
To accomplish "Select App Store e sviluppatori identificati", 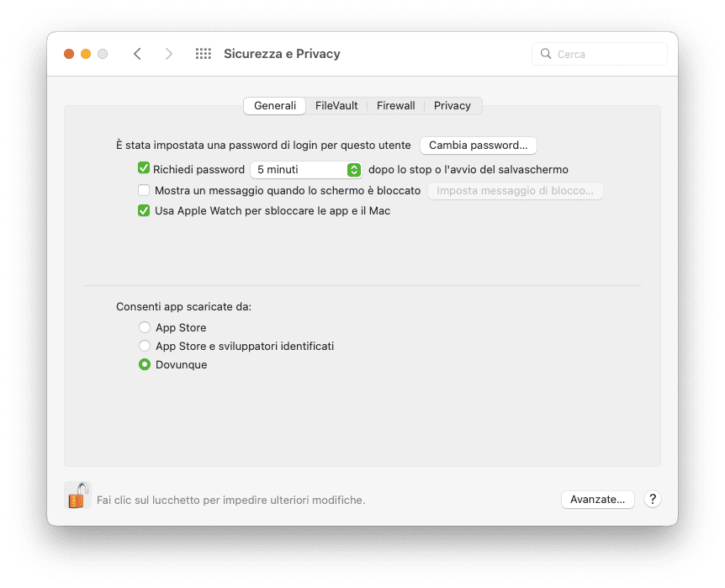I will (x=145, y=346).
